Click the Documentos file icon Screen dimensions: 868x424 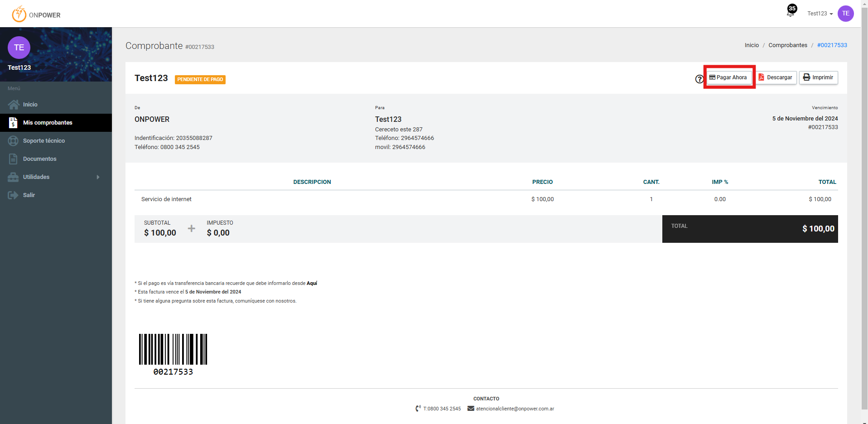tap(13, 159)
